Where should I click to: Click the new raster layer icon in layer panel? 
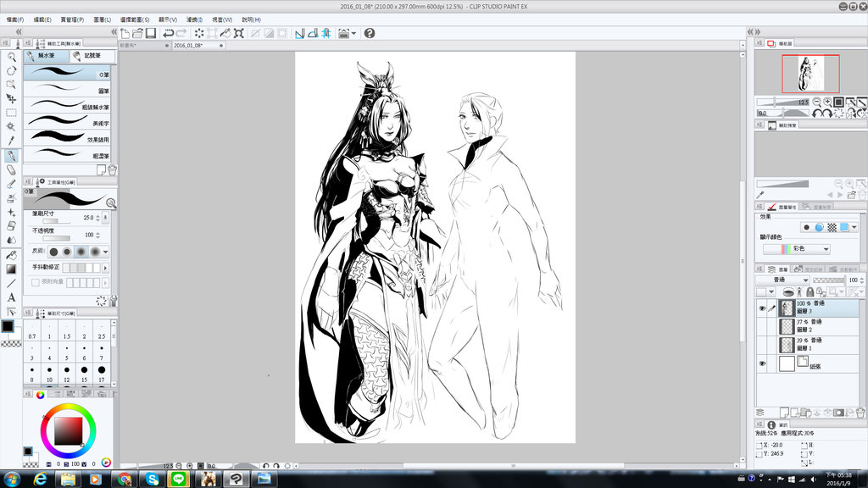(x=784, y=413)
